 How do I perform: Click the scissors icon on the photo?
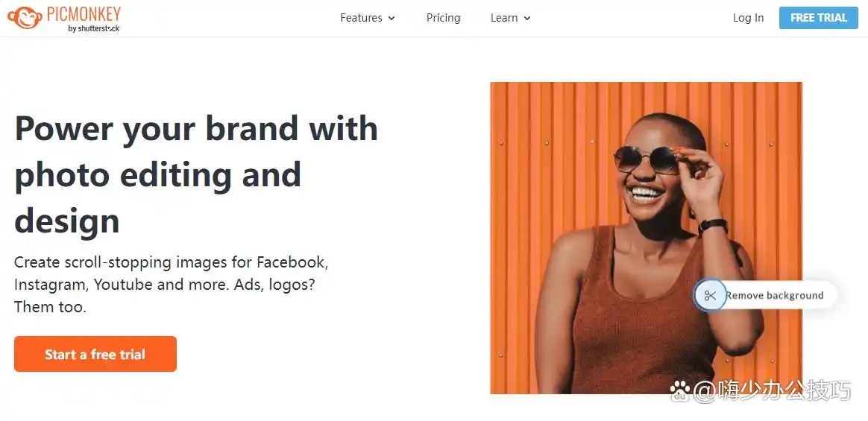[x=710, y=296]
